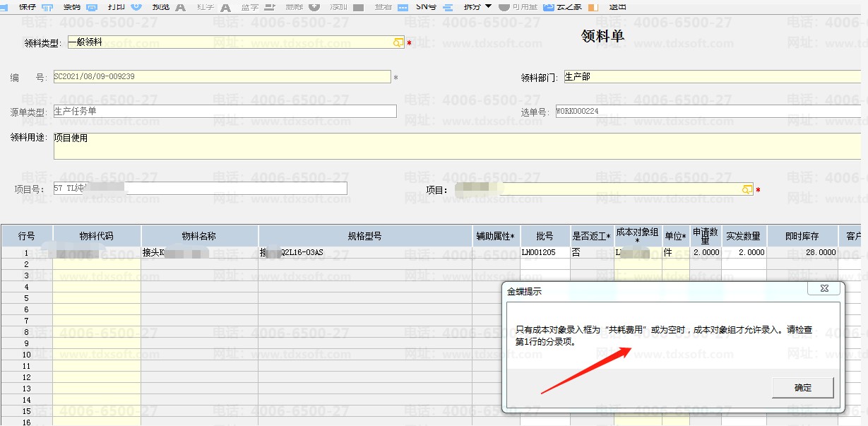This screenshot has height=426, width=868.
Task: Click empty 物料代码 cell in row 4
Action: 97,286
